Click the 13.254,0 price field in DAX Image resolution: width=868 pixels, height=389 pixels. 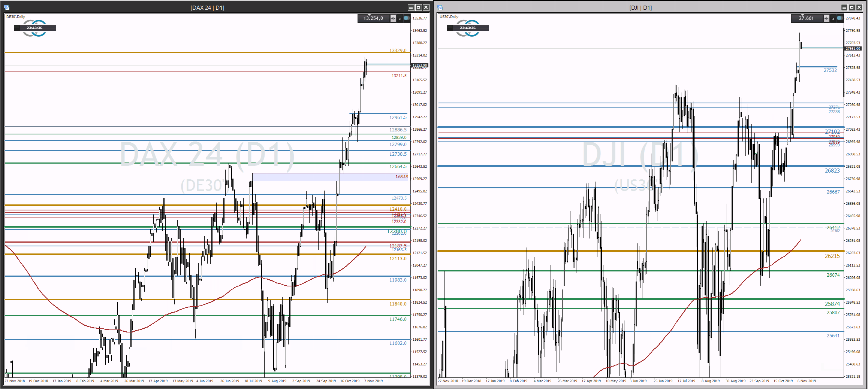[374, 18]
